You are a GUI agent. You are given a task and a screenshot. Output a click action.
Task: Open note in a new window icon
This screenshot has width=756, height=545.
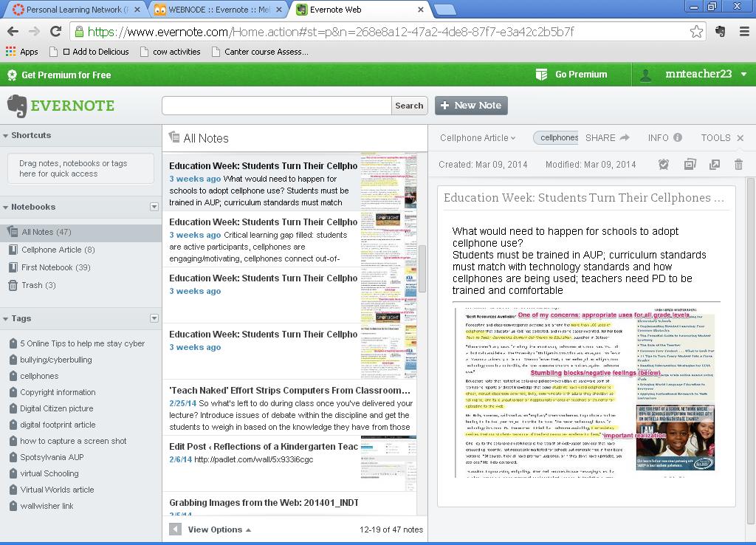click(x=715, y=165)
